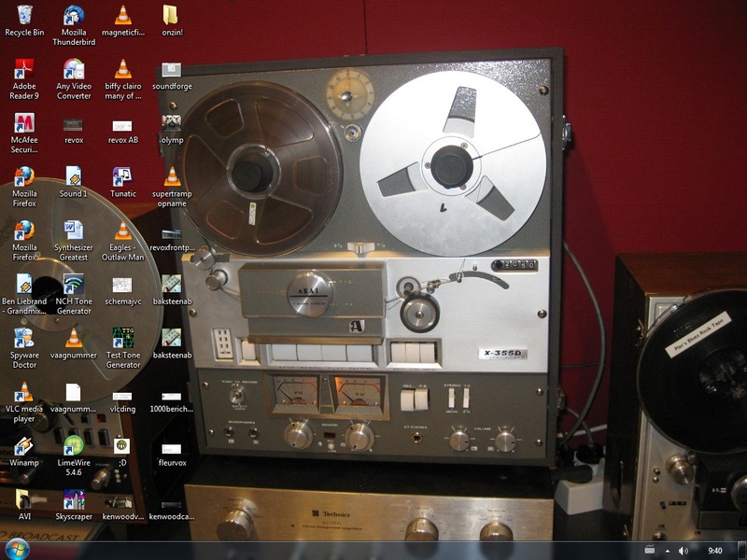
Task: Open the Recycle Bin
Action: click(24, 16)
